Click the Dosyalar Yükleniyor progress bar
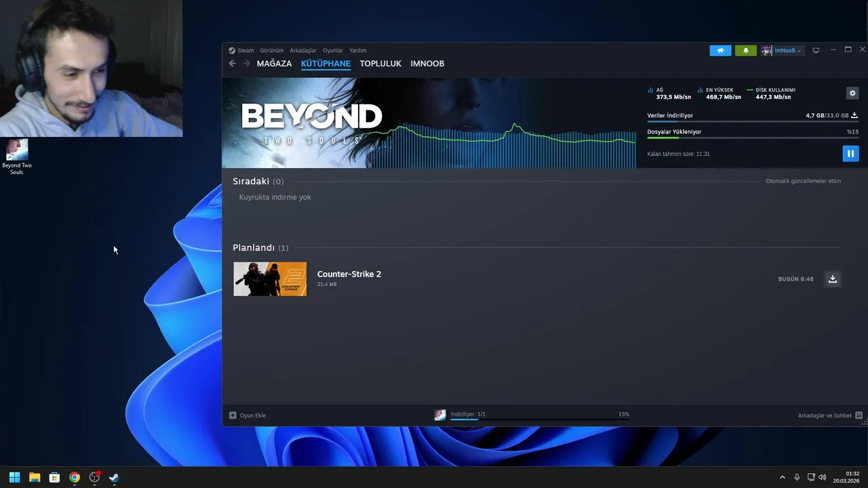 click(x=753, y=138)
